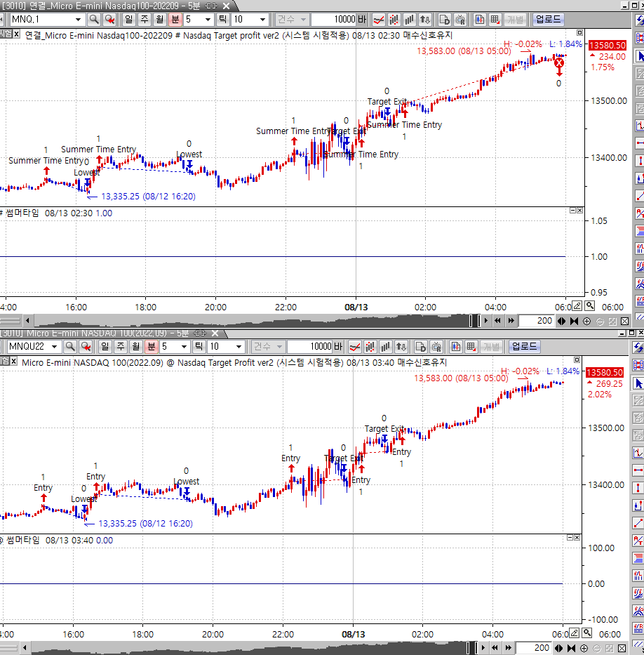Click the pencil edit icon below top indicator pane
644x655 pixels.
(x=577, y=306)
